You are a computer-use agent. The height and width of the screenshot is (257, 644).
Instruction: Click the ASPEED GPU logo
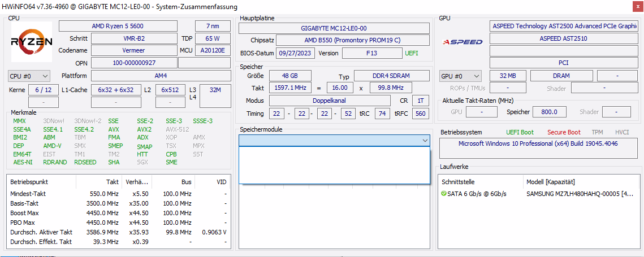pos(463,41)
